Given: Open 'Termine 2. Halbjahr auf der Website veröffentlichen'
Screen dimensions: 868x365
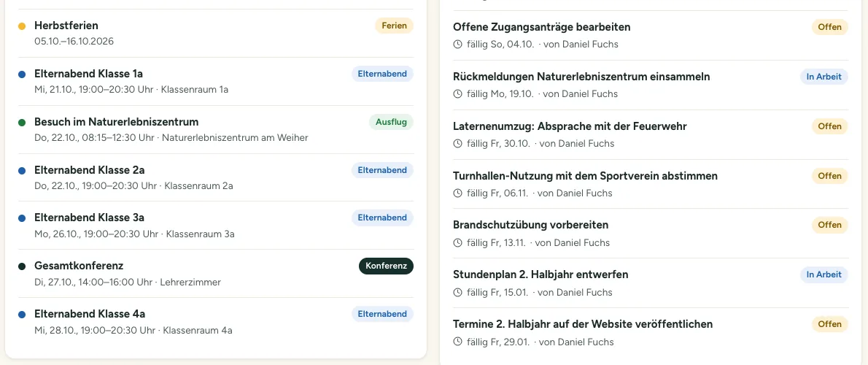Looking at the screenshot, I should [651, 333].
